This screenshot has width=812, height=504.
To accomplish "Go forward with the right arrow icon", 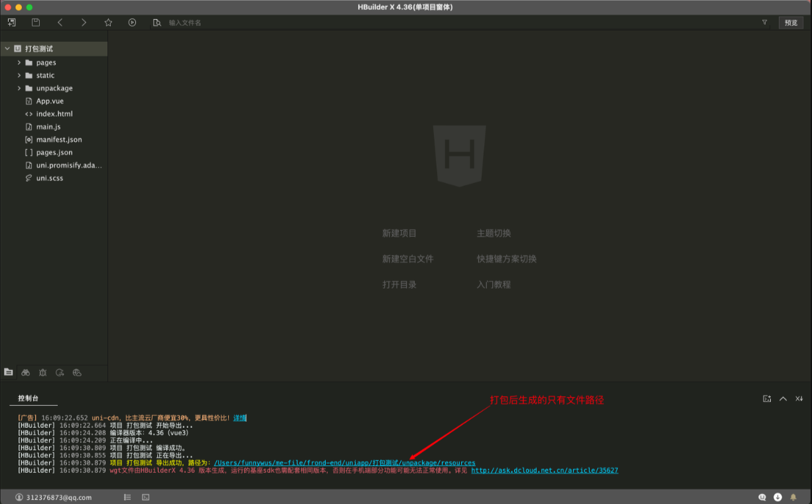I will coord(84,23).
